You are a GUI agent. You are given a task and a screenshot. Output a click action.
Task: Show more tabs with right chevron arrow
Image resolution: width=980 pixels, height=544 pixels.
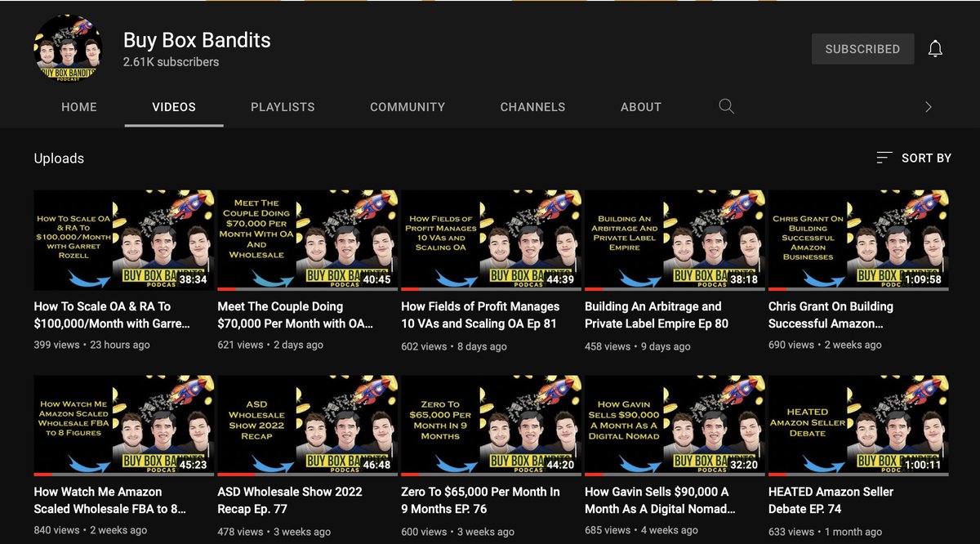(x=928, y=106)
